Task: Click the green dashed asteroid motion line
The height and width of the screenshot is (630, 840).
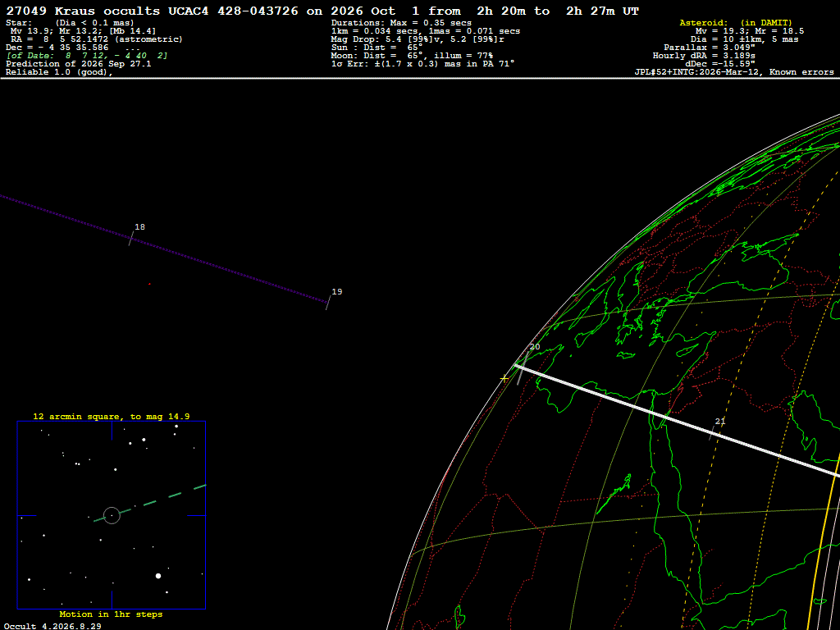Action: point(150,503)
